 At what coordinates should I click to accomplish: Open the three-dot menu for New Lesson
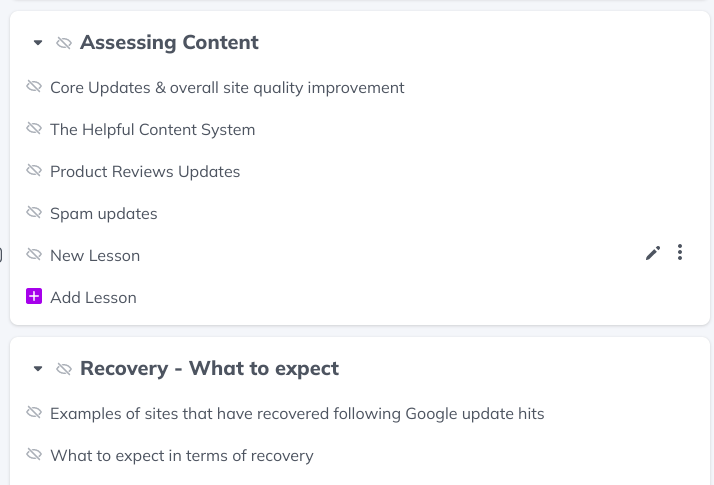(680, 252)
